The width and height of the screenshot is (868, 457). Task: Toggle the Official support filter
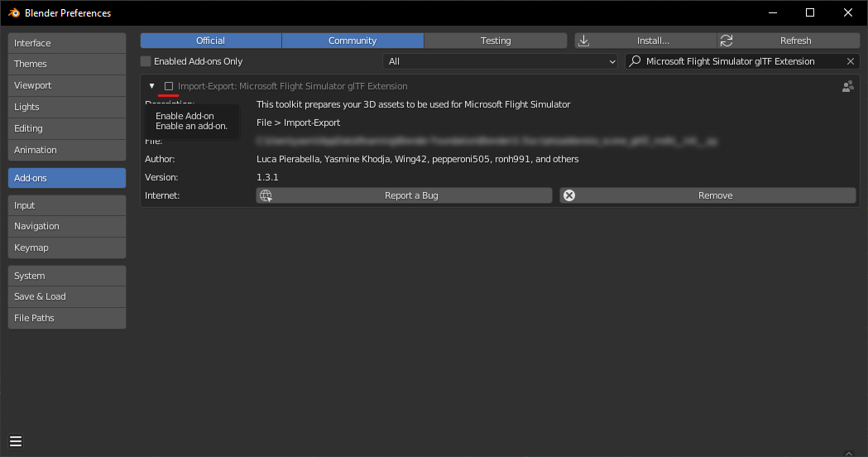tap(211, 41)
